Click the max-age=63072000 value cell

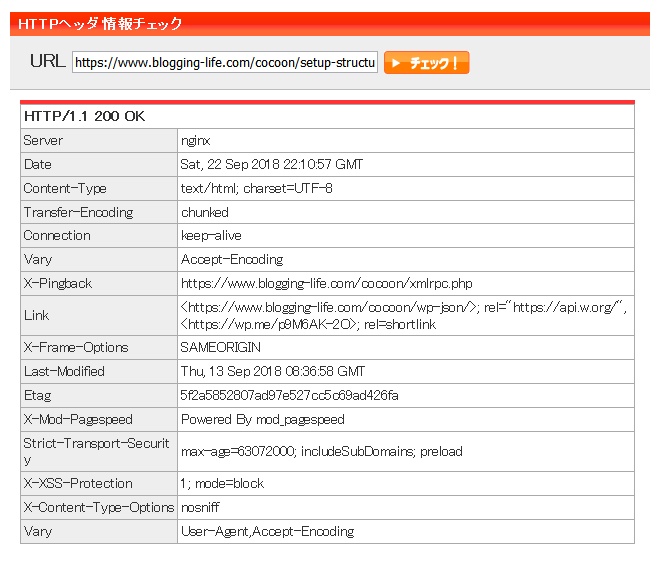tap(406, 452)
